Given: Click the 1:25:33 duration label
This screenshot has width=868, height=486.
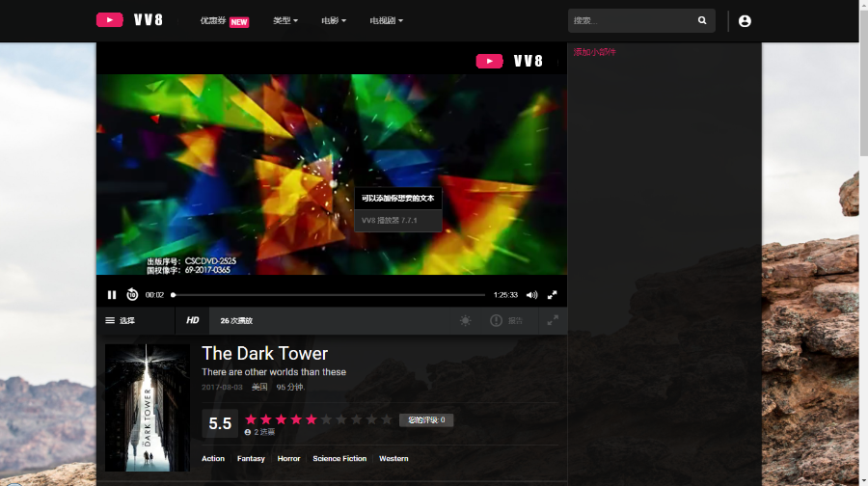Looking at the screenshot, I should 505,295.
